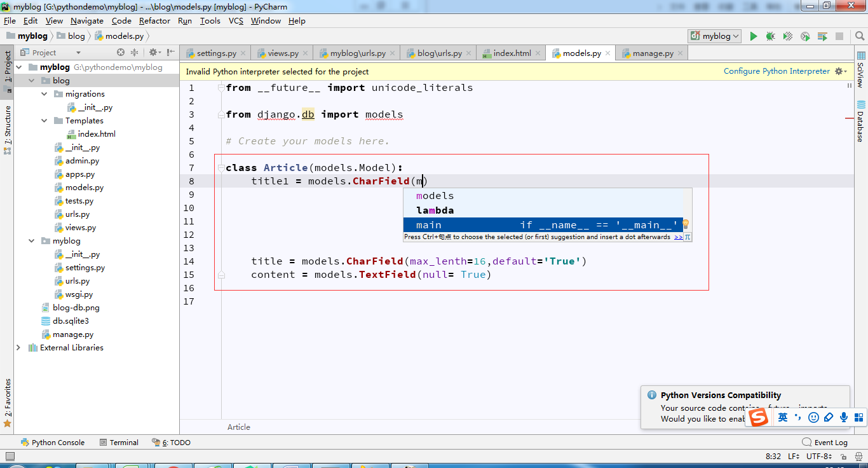Toggle the 7: Structure side tab
Viewport: 868px width, 468px height.
tap(7, 130)
